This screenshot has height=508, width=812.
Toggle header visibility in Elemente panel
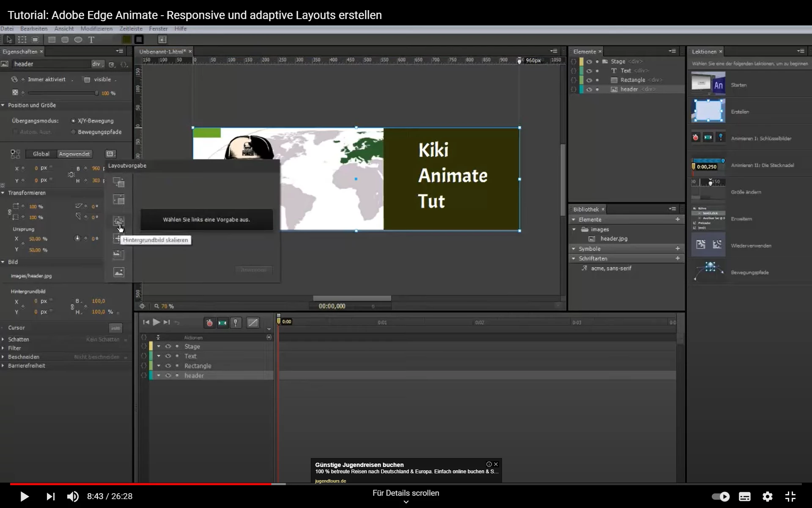click(x=589, y=89)
